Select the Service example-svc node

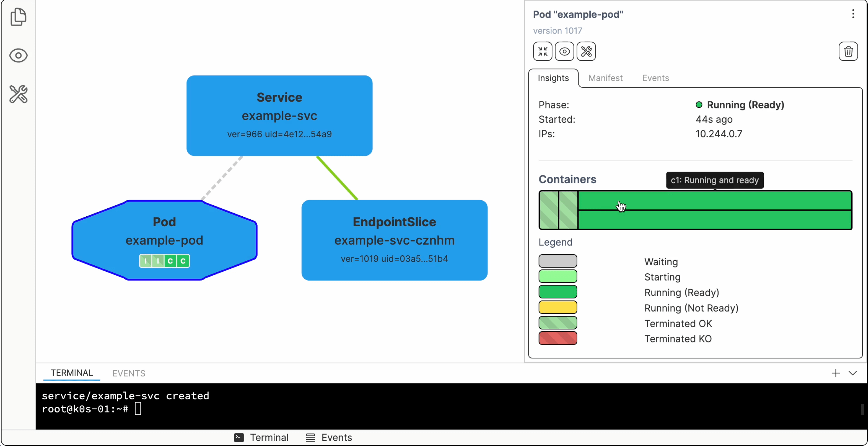tap(279, 115)
